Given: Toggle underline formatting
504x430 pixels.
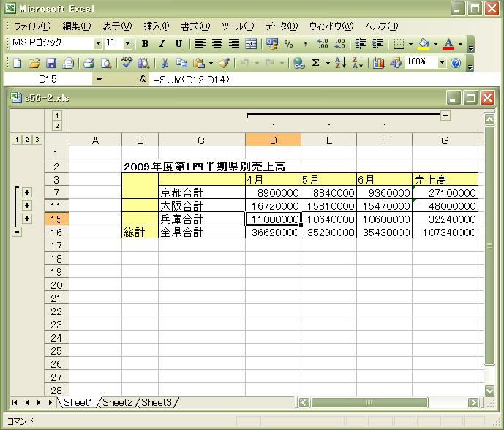Looking at the screenshot, I should click(178, 44).
